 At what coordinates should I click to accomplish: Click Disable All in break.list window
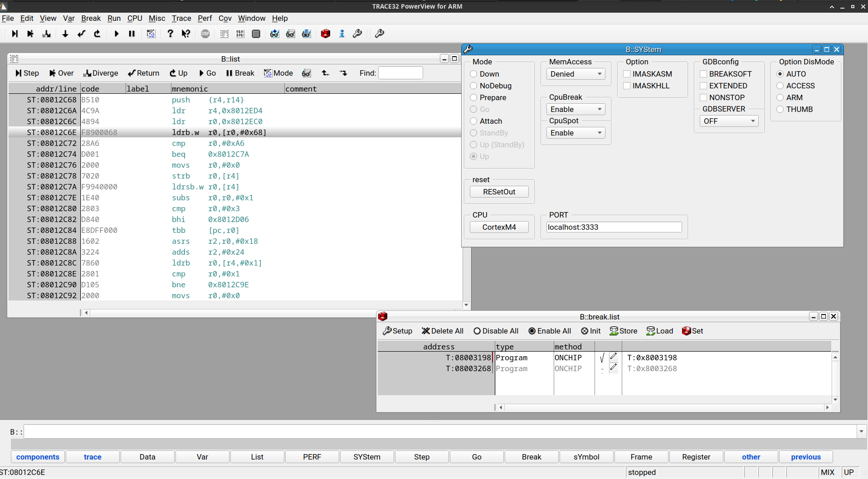pyautogui.click(x=496, y=331)
